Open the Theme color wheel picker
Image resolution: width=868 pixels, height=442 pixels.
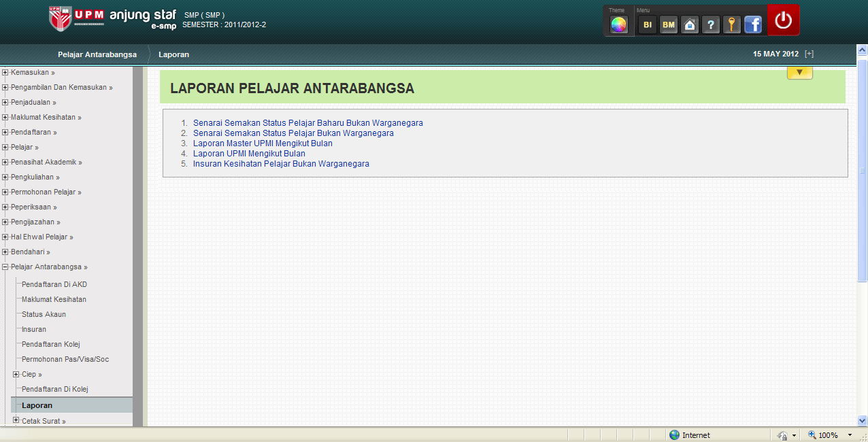[618, 25]
